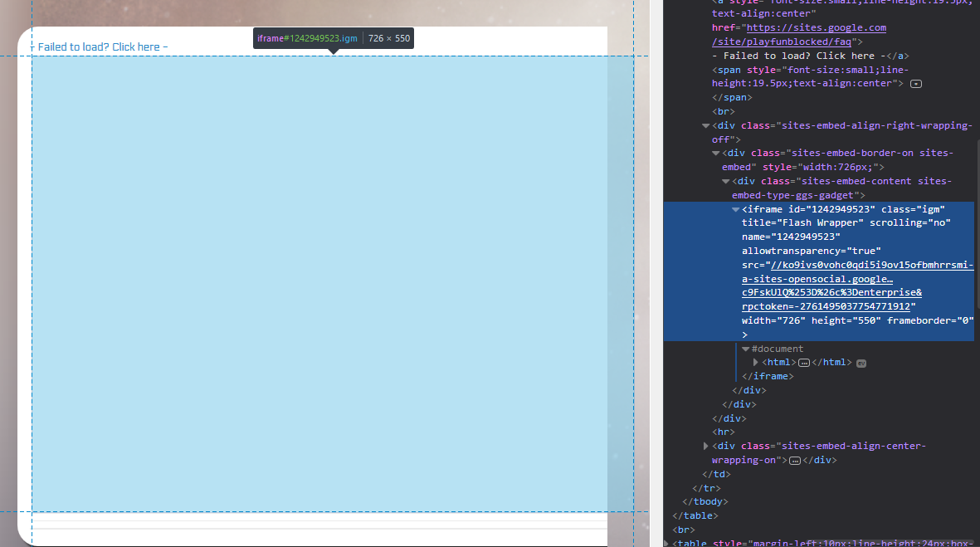Collapse the sites-embed-content div node
Viewport: 980px width, 547px height.
[x=725, y=181]
